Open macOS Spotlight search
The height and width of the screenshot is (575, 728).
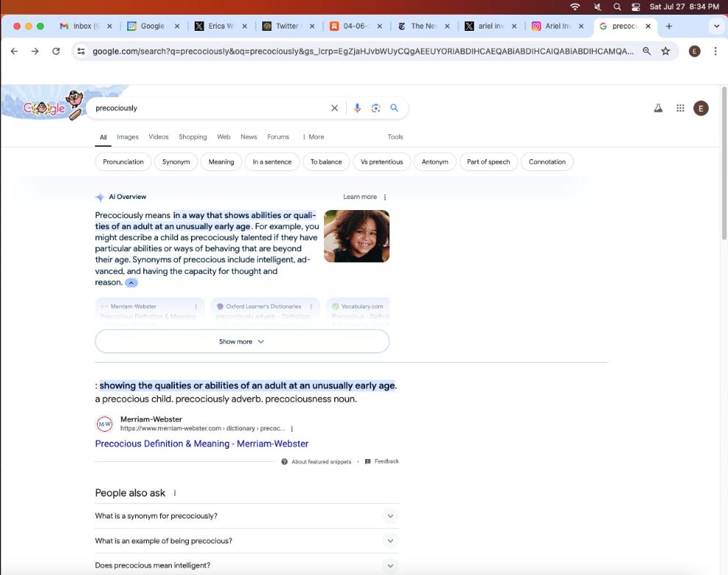(617, 7)
